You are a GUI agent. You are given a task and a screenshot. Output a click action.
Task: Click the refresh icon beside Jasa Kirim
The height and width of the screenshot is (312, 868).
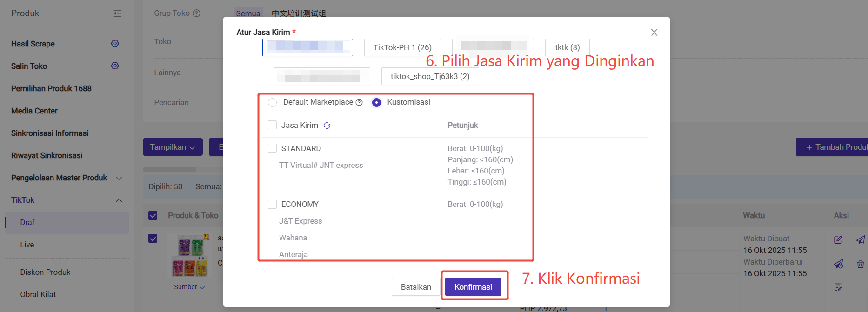(x=327, y=126)
